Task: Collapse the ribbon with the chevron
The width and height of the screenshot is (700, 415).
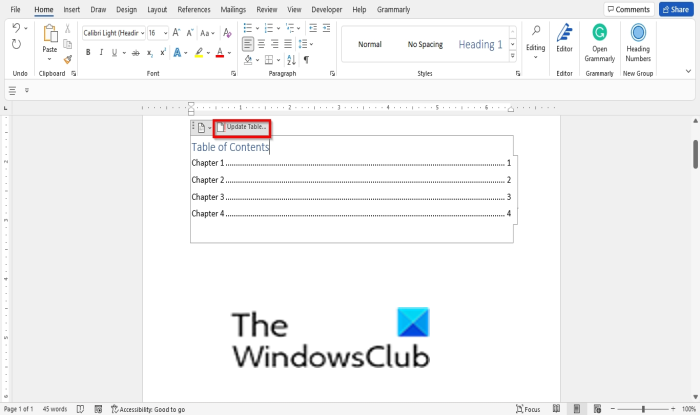Action: [688, 71]
